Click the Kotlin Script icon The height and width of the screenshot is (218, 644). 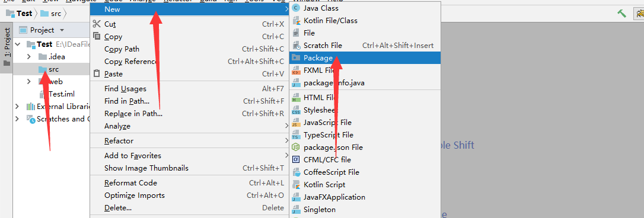coord(296,185)
